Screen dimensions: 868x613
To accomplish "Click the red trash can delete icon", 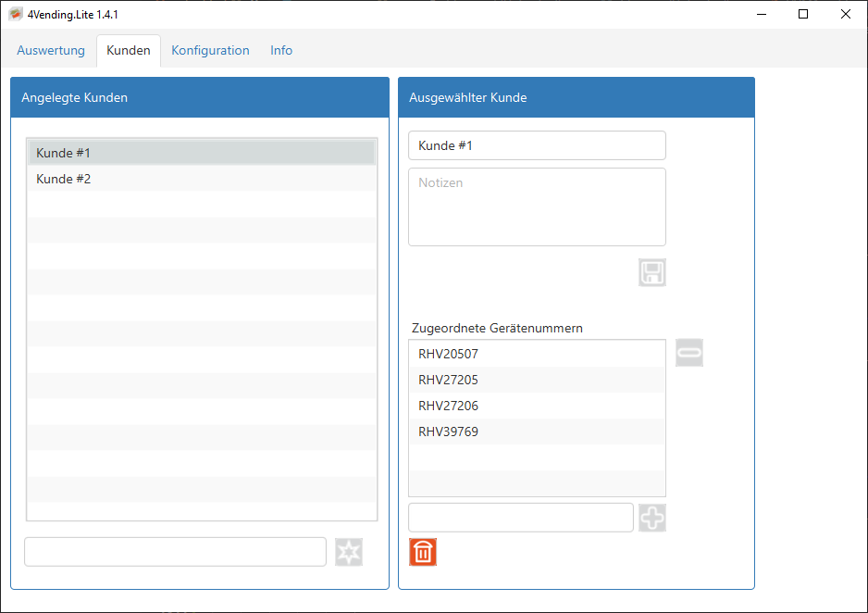I will 423,552.
